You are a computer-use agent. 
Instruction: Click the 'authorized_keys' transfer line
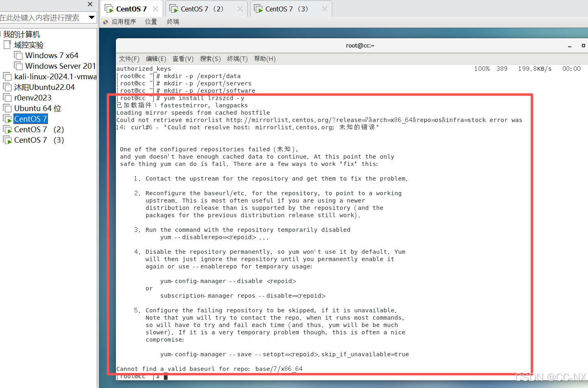coord(144,69)
